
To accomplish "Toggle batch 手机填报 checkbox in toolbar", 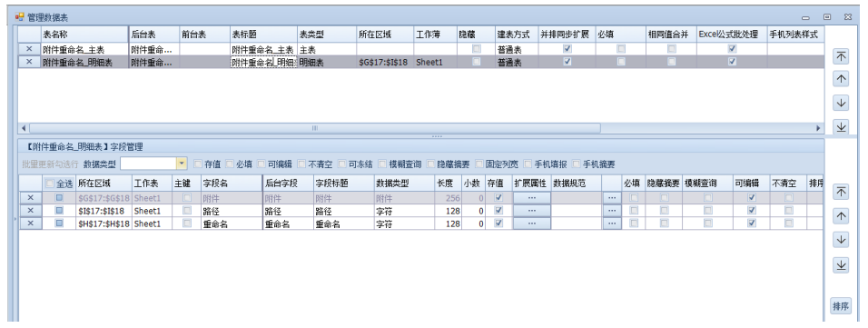I will [x=527, y=164].
